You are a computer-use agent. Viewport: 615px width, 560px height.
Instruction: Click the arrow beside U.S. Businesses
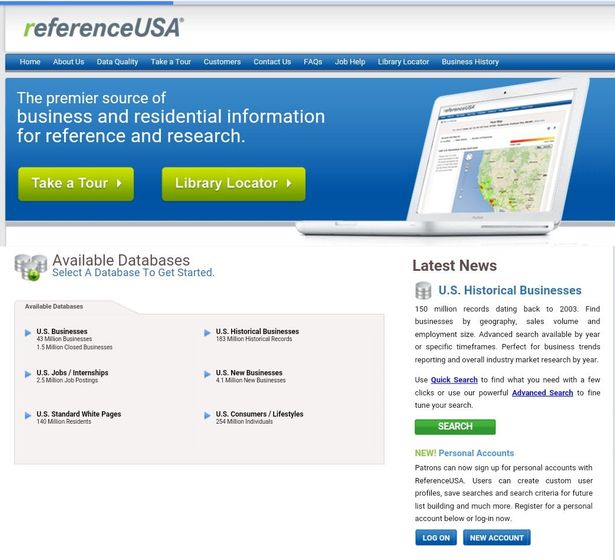pos(28,333)
